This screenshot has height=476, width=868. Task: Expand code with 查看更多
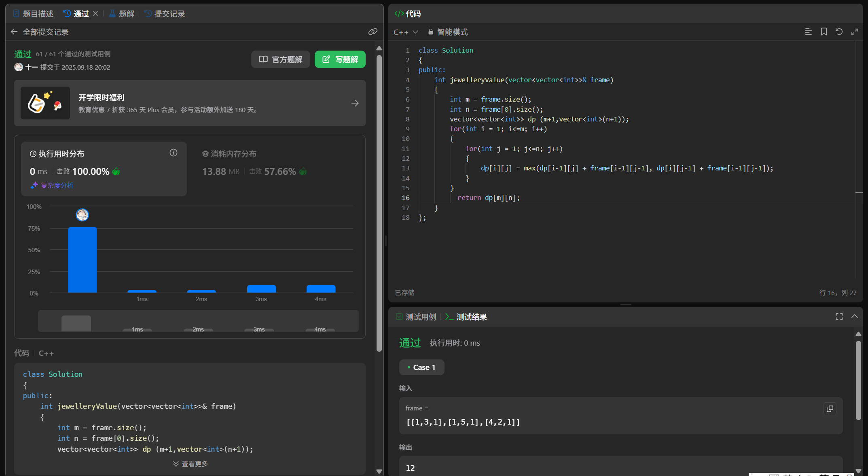click(190, 463)
